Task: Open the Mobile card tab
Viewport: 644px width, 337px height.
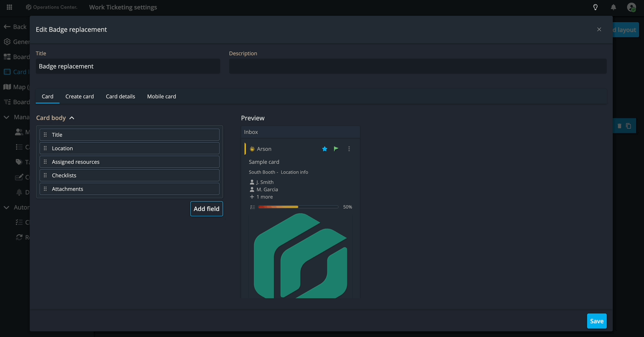Action: point(162,96)
